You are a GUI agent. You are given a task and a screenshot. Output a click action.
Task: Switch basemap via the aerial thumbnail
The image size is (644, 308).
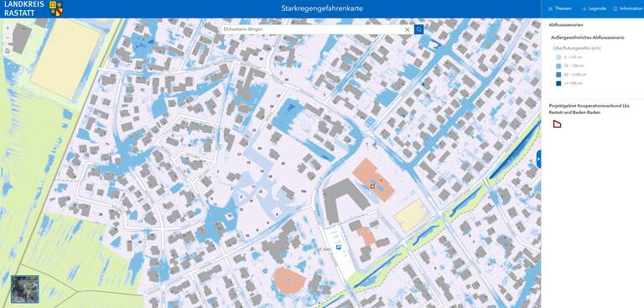click(x=24, y=289)
